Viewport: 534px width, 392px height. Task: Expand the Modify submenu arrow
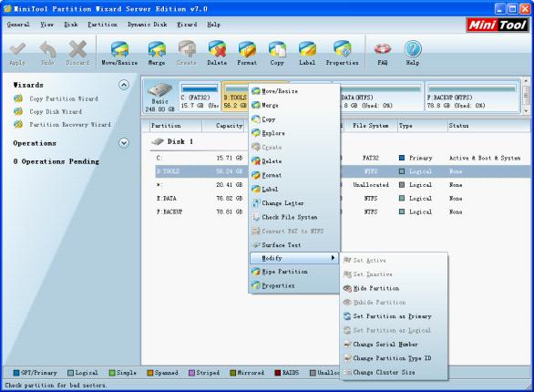click(x=333, y=258)
